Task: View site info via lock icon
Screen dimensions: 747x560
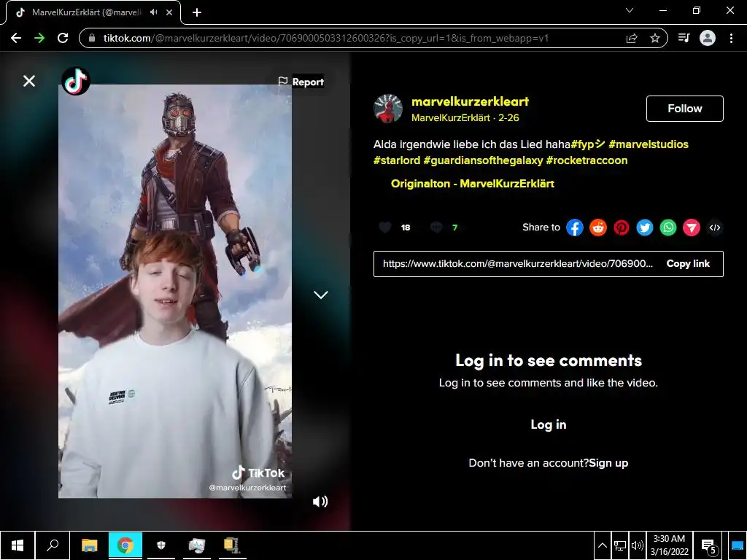Action: coord(91,38)
